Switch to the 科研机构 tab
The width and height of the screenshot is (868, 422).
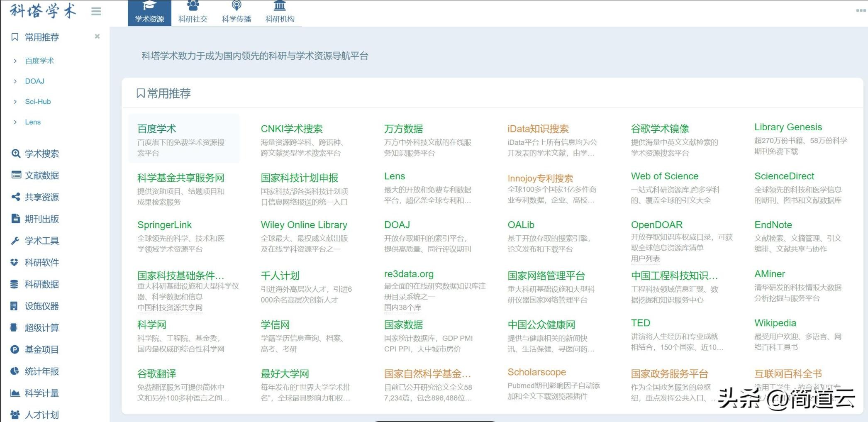[280, 13]
